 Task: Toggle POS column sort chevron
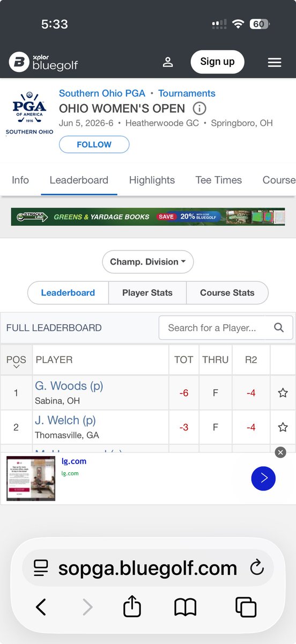[16, 367]
